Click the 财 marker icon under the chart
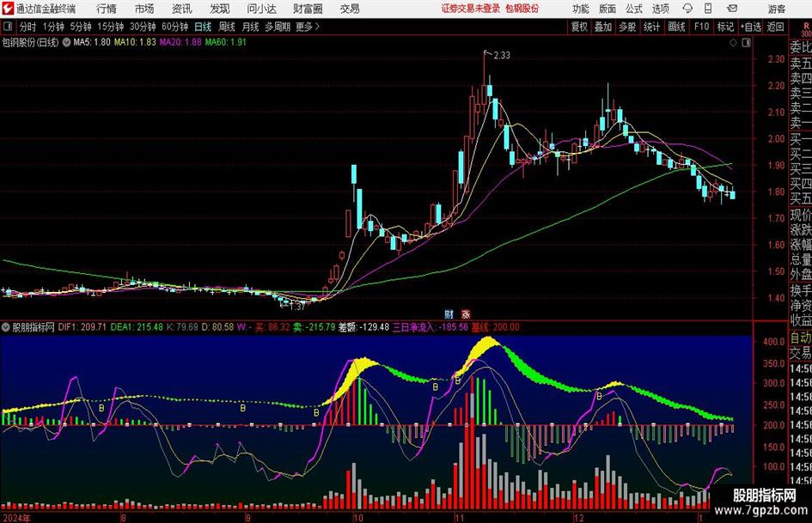812x523 pixels. point(449,313)
